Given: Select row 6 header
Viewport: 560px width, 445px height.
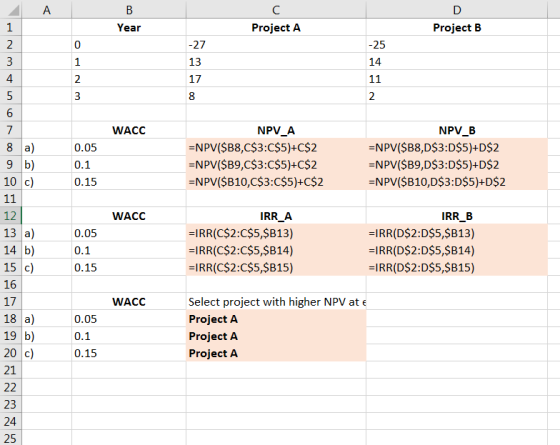Looking at the screenshot, I should click(10, 113).
